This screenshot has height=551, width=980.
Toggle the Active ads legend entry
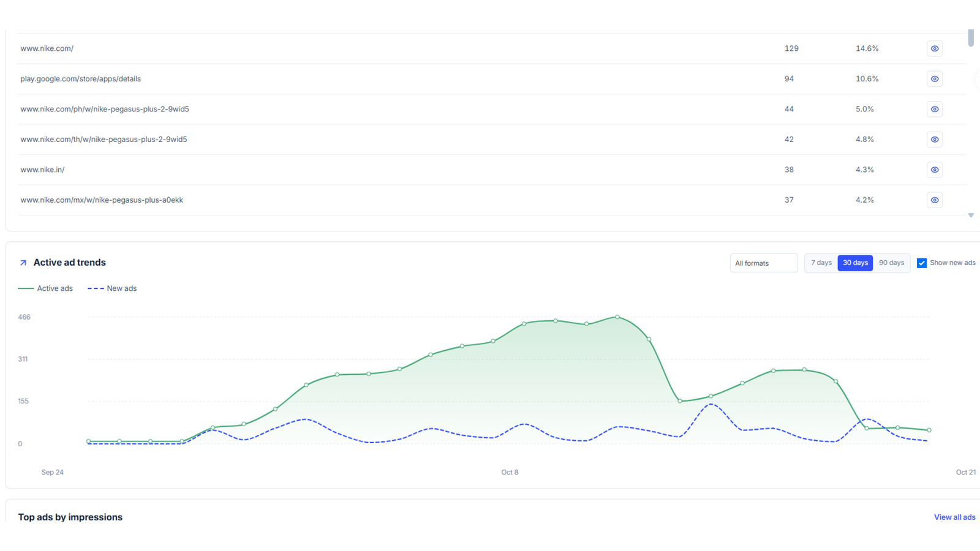(45, 288)
